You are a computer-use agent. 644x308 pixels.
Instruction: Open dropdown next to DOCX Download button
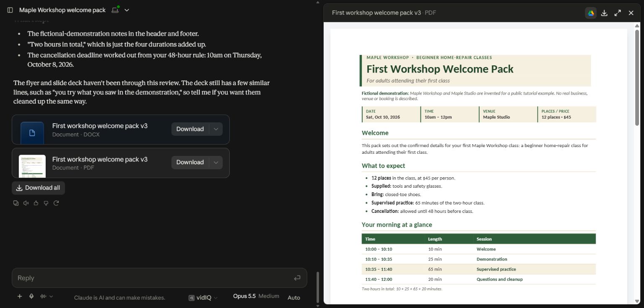pos(216,129)
